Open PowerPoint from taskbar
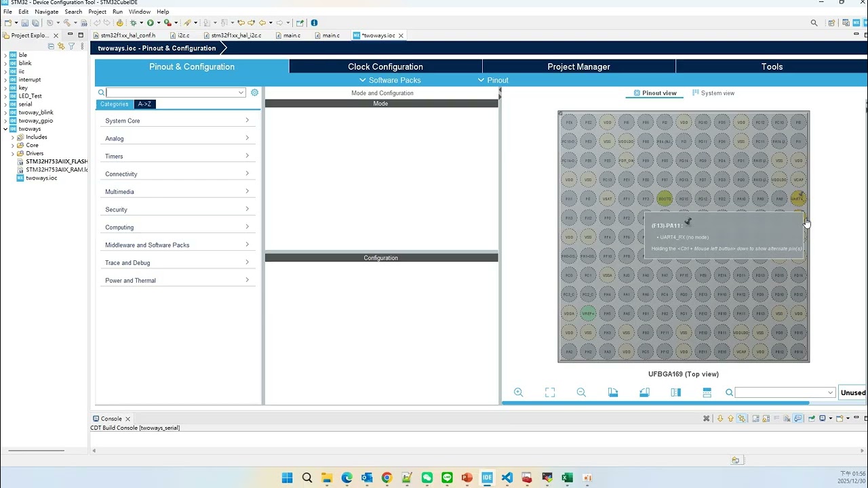Image resolution: width=868 pixels, height=488 pixels. coord(467,478)
